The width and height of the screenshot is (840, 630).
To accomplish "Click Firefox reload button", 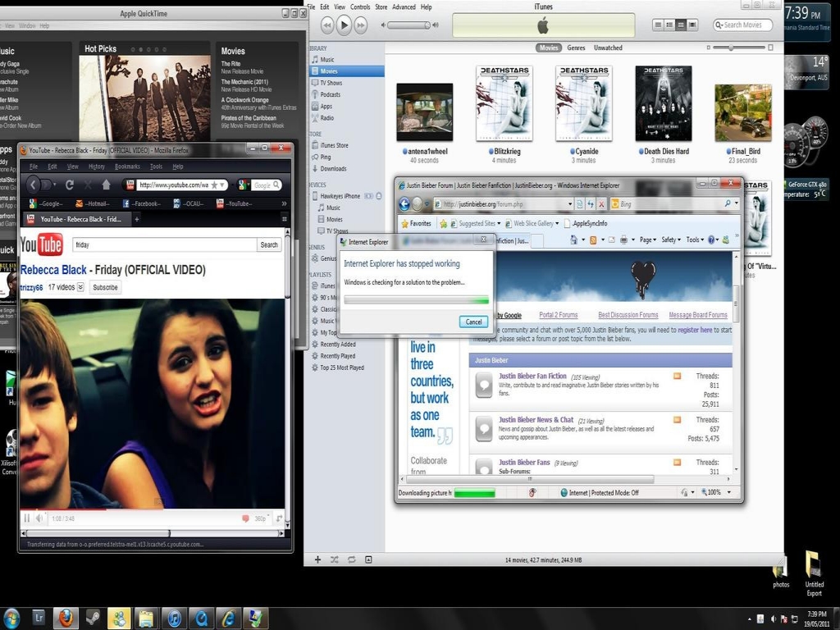I will 69,185.
